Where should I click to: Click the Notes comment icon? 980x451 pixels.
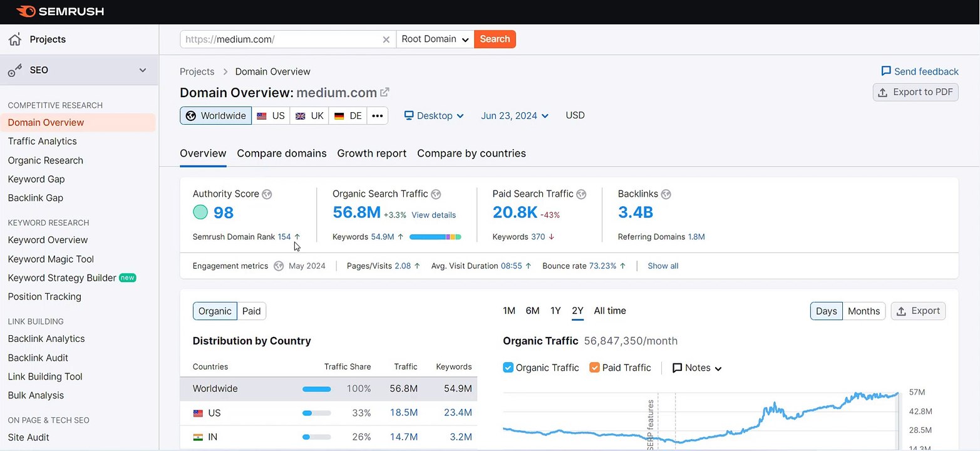(x=677, y=368)
